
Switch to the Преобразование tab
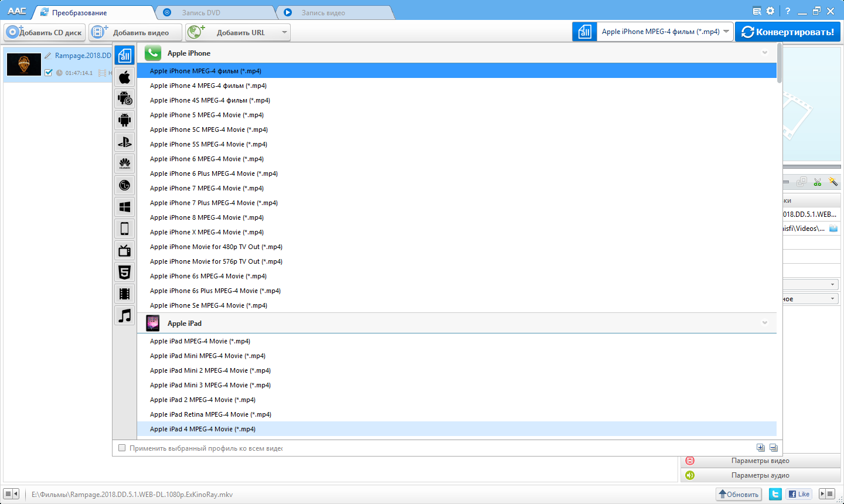[94, 12]
